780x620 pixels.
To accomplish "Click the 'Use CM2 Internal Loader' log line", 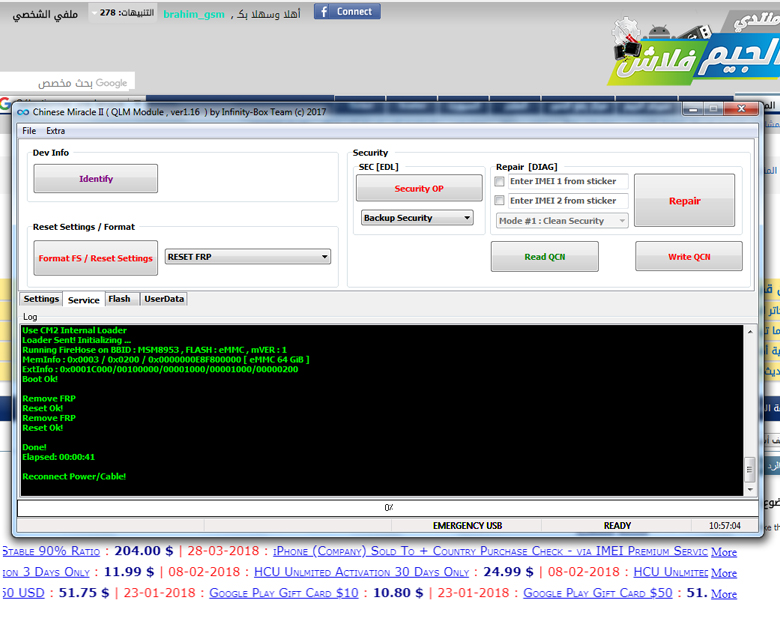I will tap(74, 330).
